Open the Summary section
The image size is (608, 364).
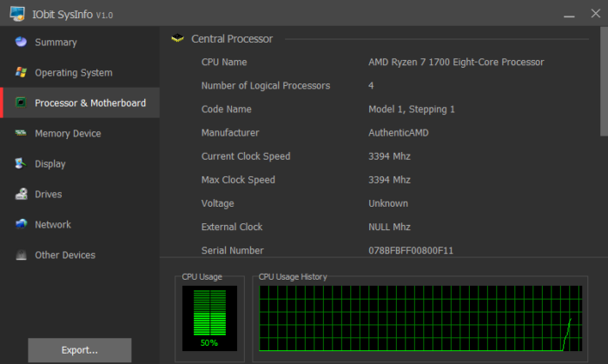point(80,42)
